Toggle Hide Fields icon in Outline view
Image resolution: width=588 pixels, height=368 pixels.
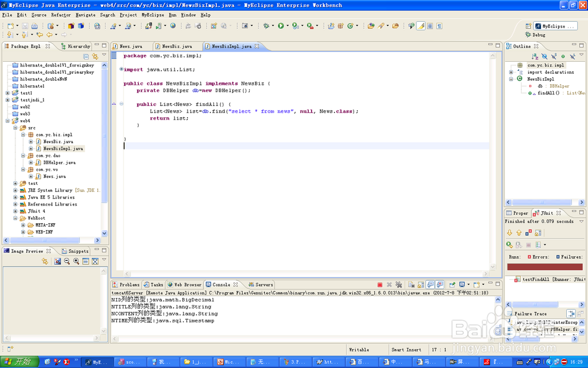tap(544, 57)
